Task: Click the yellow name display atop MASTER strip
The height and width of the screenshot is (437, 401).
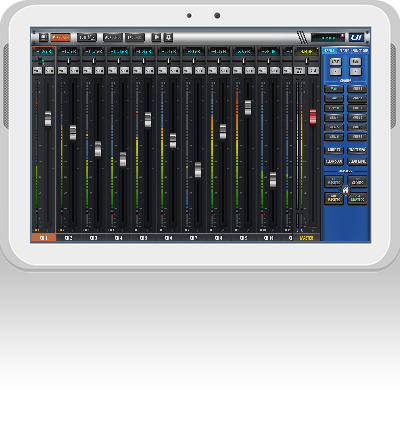Action: [307, 52]
